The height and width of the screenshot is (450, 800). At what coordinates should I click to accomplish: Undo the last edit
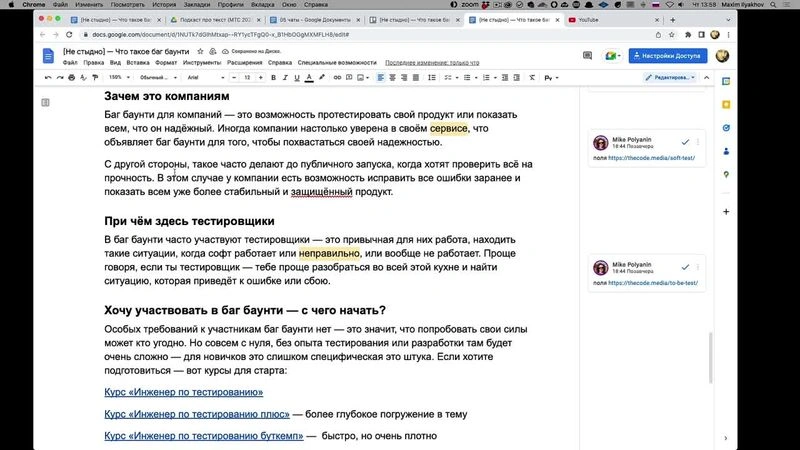tap(48, 78)
